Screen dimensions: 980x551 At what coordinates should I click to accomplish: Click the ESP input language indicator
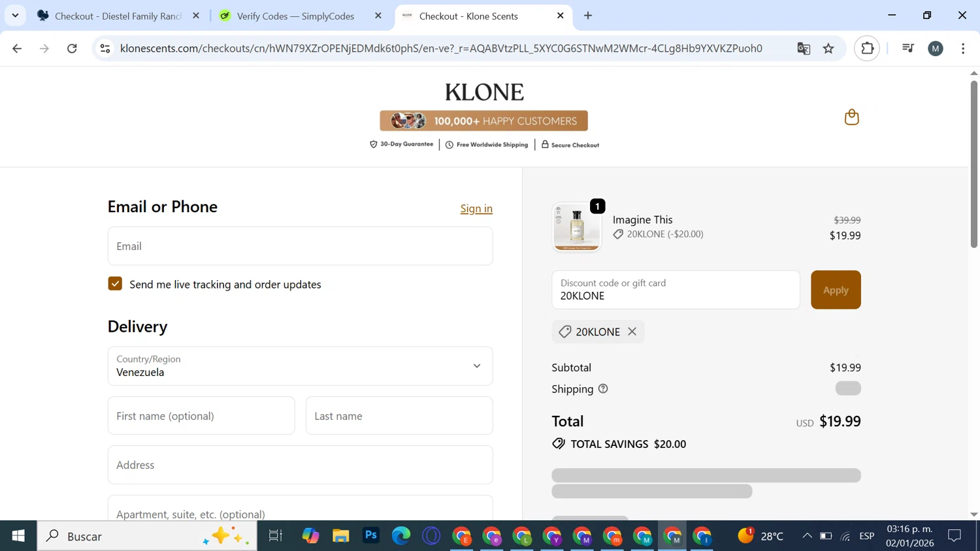pyautogui.click(x=867, y=536)
